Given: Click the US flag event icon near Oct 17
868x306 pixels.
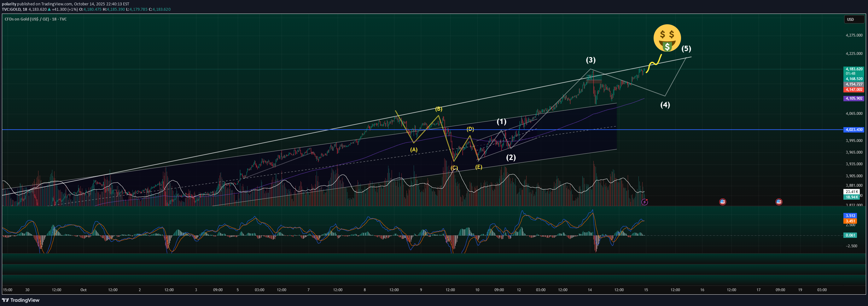Looking at the screenshot, I should tap(779, 202).
